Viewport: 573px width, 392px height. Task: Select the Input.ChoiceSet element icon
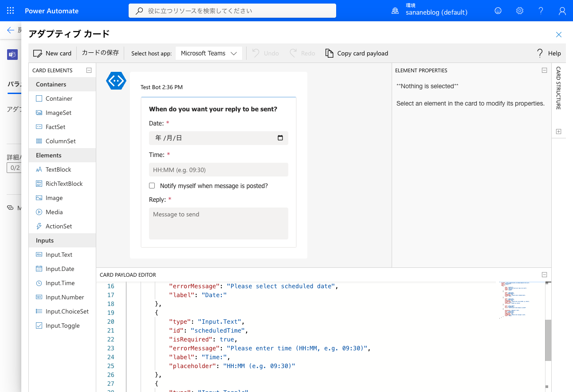[39, 311]
